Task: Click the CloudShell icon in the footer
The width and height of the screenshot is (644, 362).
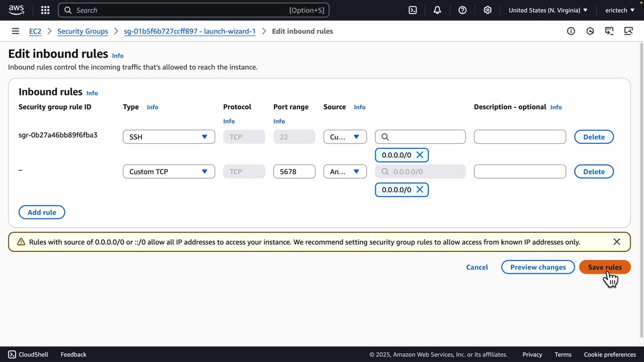Action: 12,354
